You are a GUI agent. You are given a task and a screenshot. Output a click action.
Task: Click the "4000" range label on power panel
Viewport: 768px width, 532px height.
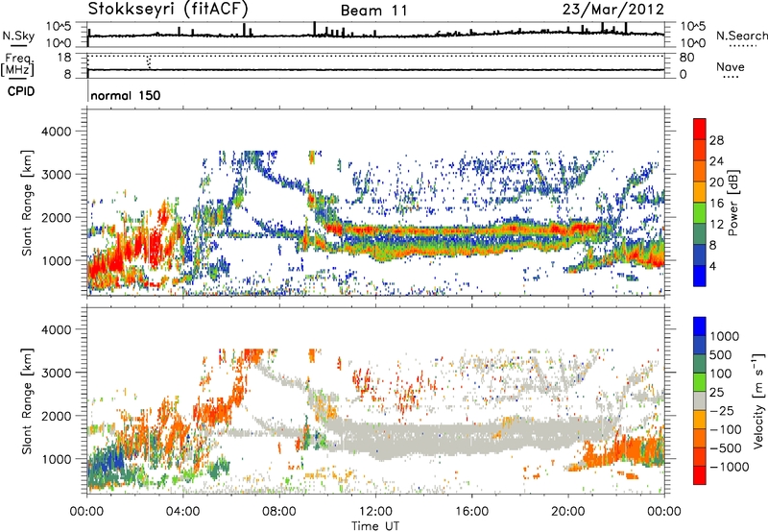point(56,132)
